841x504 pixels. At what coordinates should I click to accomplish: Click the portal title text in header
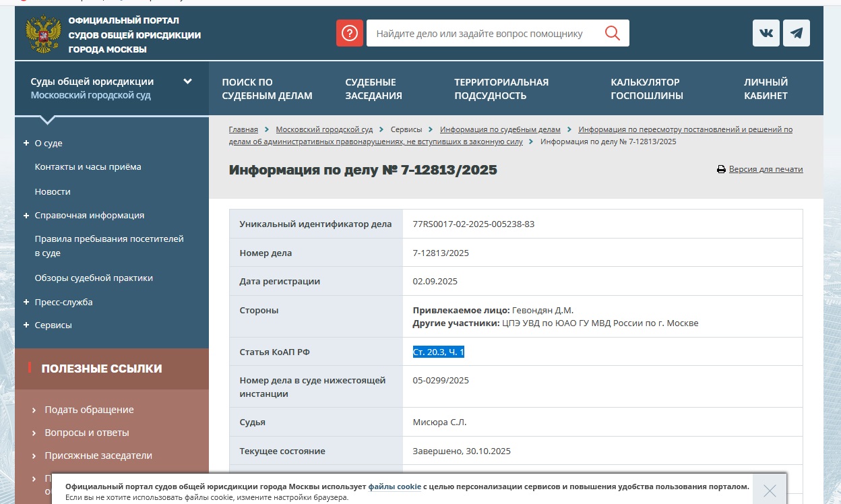134,35
